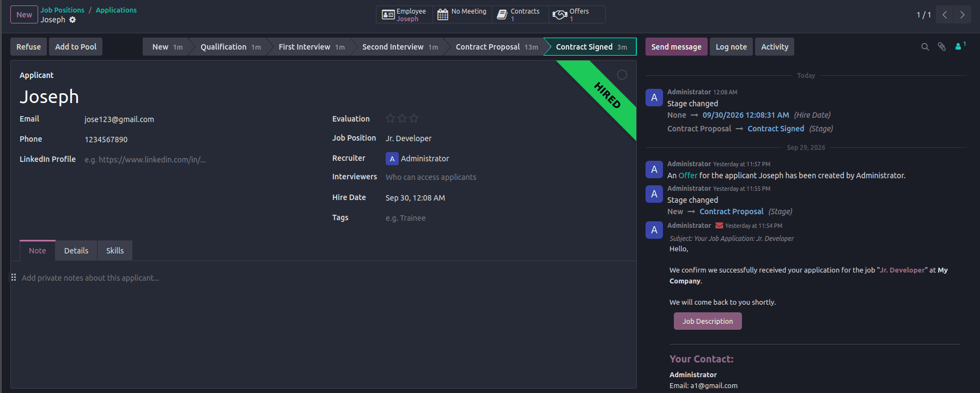This screenshot has width=980, height=393.
Task: Select the Qualification stage
Action: pos(230,47)
